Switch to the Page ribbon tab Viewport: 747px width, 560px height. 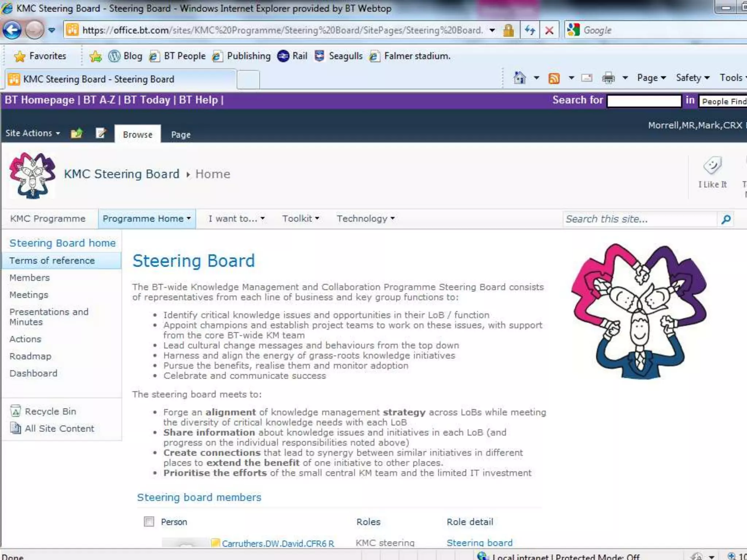(181, 134)
